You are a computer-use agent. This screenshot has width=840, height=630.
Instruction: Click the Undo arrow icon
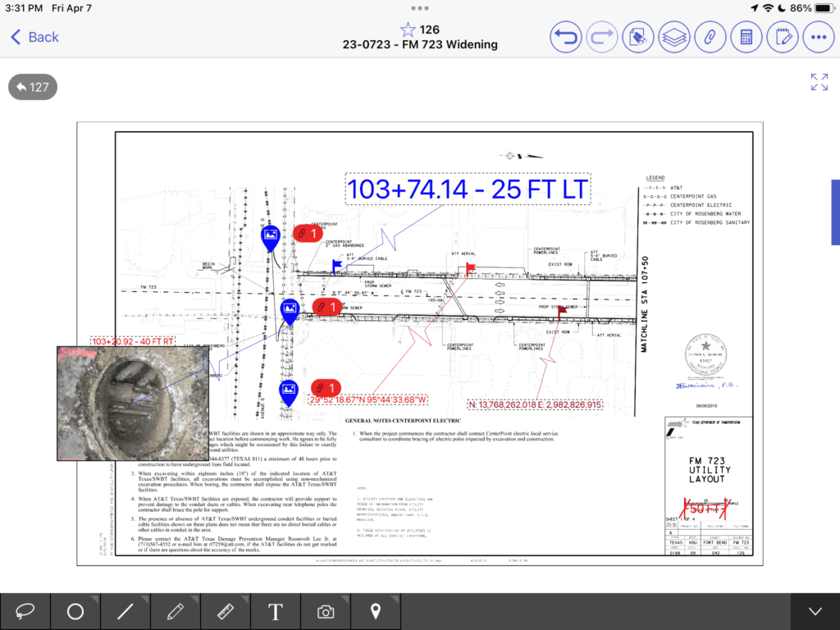pos(565,37)
